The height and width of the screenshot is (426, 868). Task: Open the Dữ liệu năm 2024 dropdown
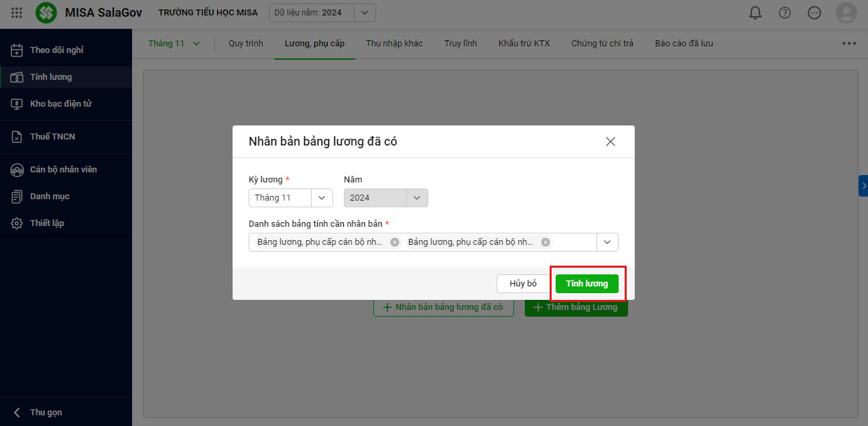click(x=365, y=13)
